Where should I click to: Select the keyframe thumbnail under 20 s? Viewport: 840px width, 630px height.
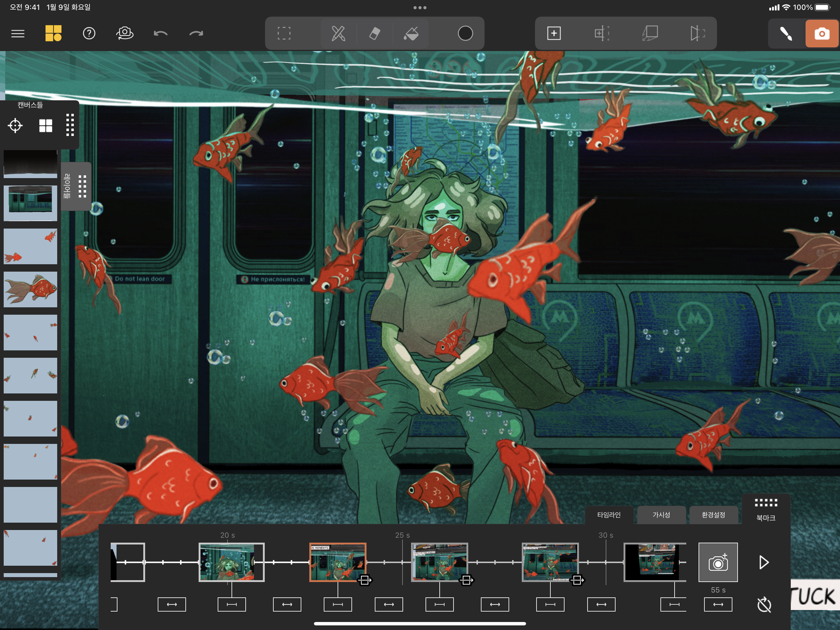(232, 562)
